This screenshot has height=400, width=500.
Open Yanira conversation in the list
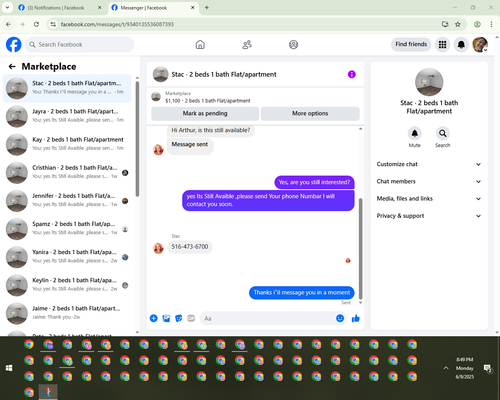coord(67,257)
